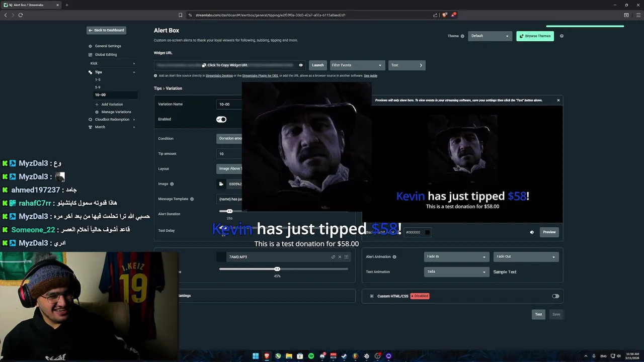Click link icon in 7AMD.MP3 sound field

tap(333, 257)
